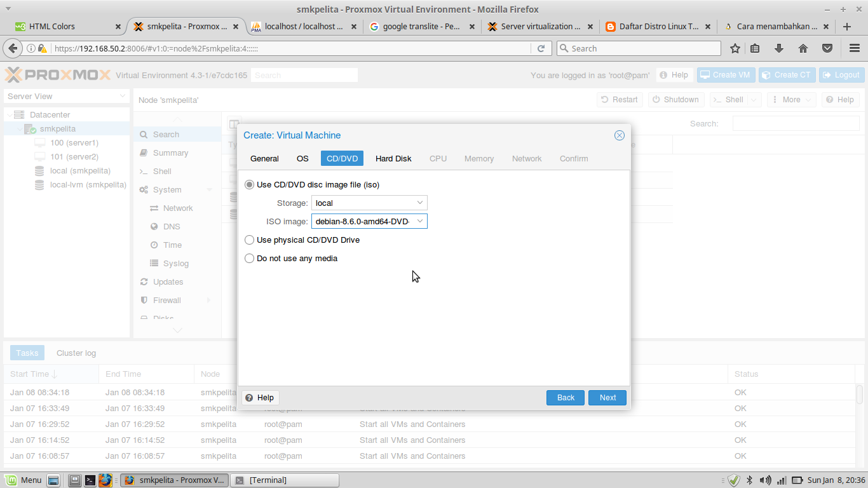Screen dimensions: 868x488
Task: Open the Storage dropdown set to local
Action: tap(369, 203)
